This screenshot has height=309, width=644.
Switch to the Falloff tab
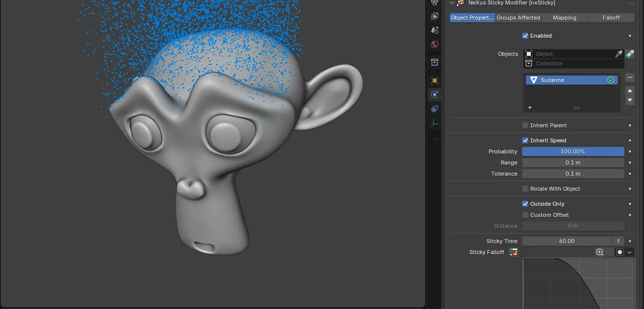pyautogui.click(x=611, y=18)
